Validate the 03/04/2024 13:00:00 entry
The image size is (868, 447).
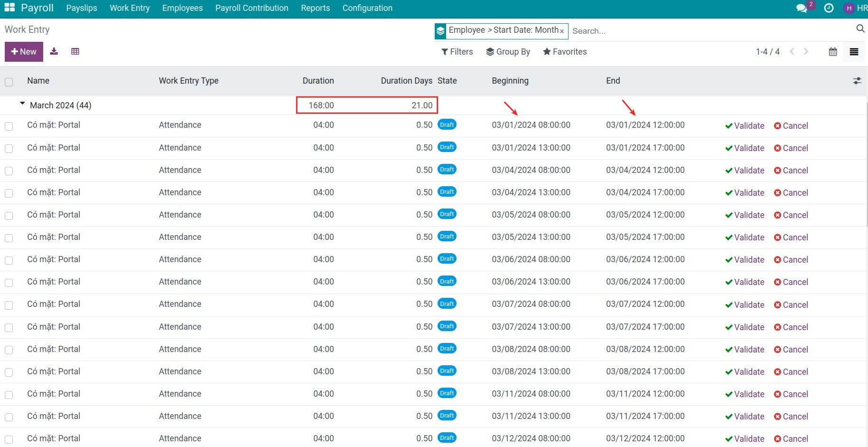point(745,193)
